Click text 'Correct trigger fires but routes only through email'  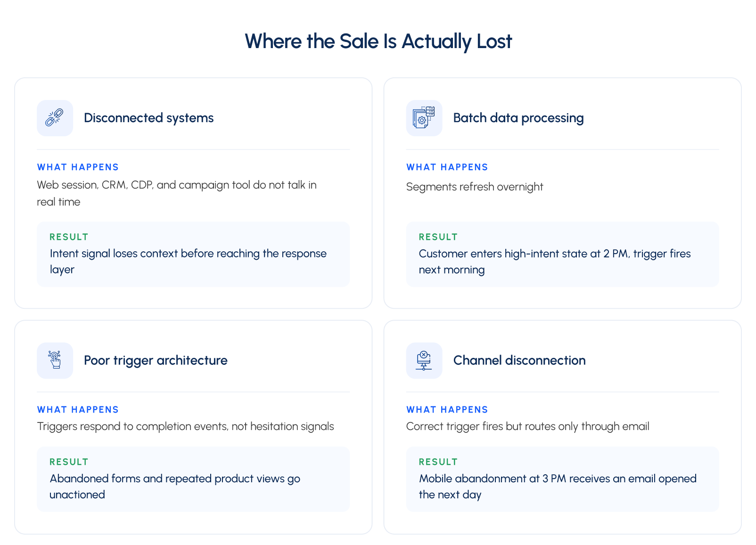pyautogui.click(x=528, y=427)
